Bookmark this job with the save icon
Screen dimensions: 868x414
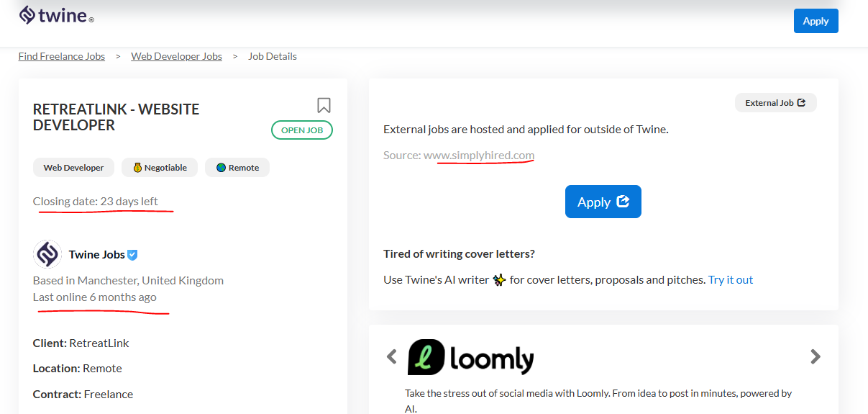point(324,106)
